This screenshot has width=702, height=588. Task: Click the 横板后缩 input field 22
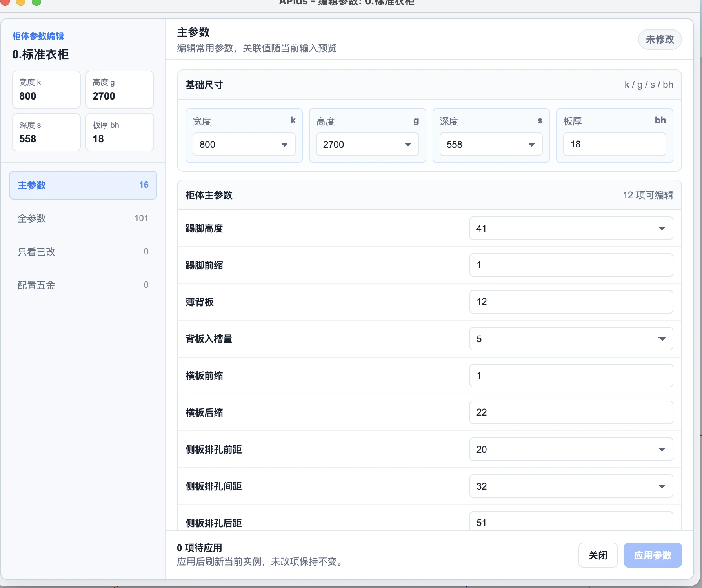coord(571,412)
